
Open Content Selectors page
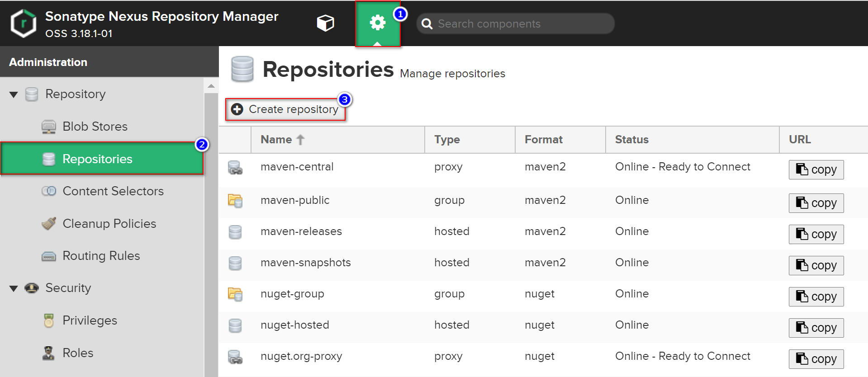(x=113, y=191)
